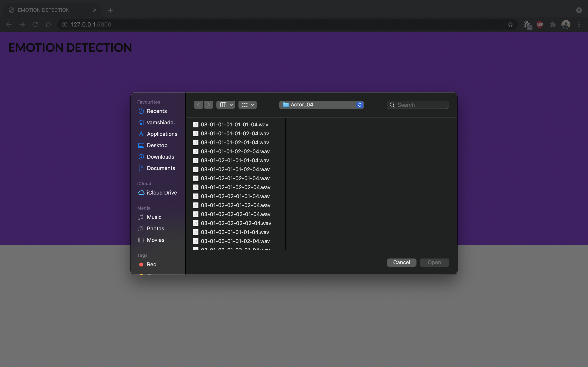Open the grouping options dropdown

click(x=247, y=105)
